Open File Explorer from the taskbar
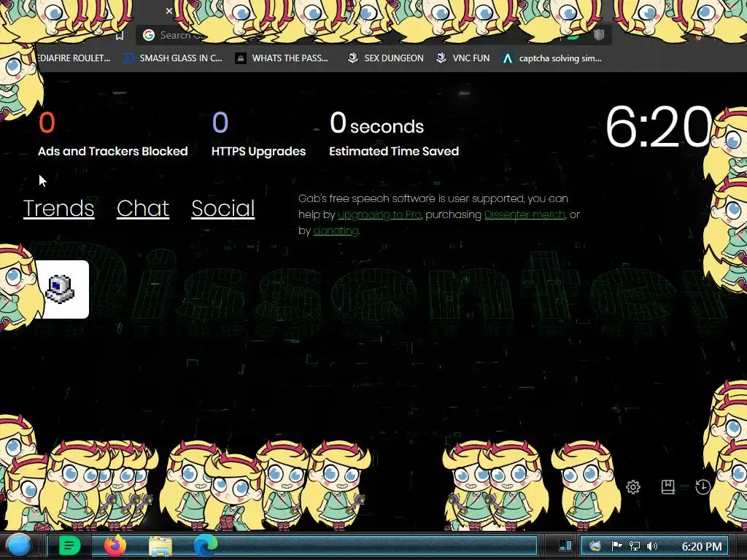 [160, 545]
